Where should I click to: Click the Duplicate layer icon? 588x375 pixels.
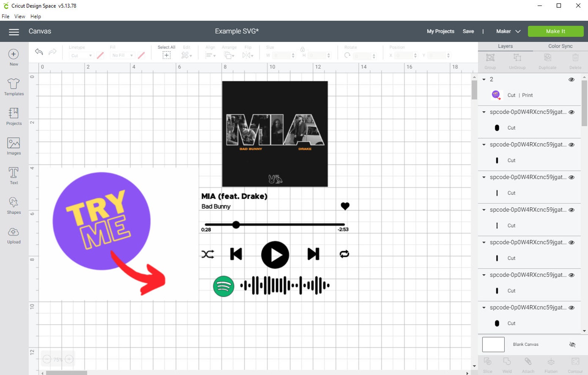tap(548, 58)
